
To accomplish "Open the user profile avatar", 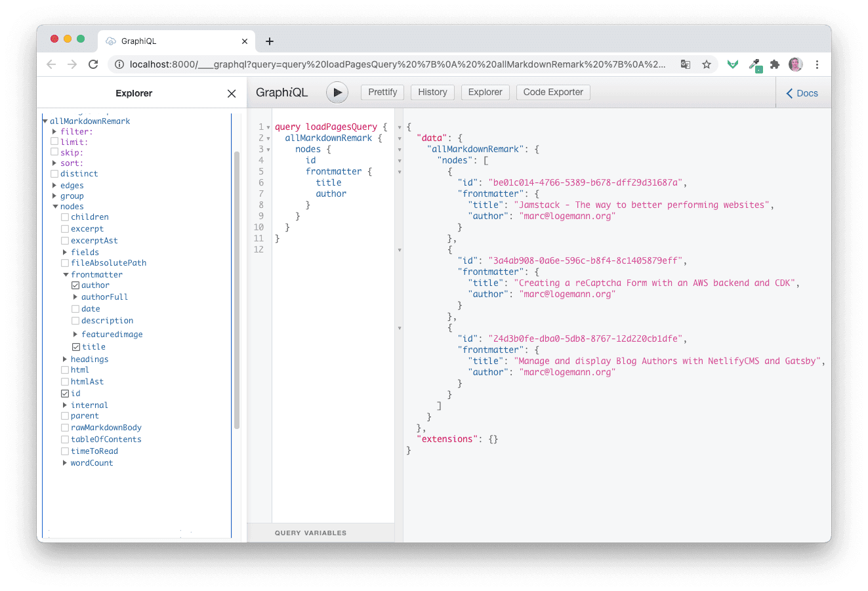I will coord(796,64).
